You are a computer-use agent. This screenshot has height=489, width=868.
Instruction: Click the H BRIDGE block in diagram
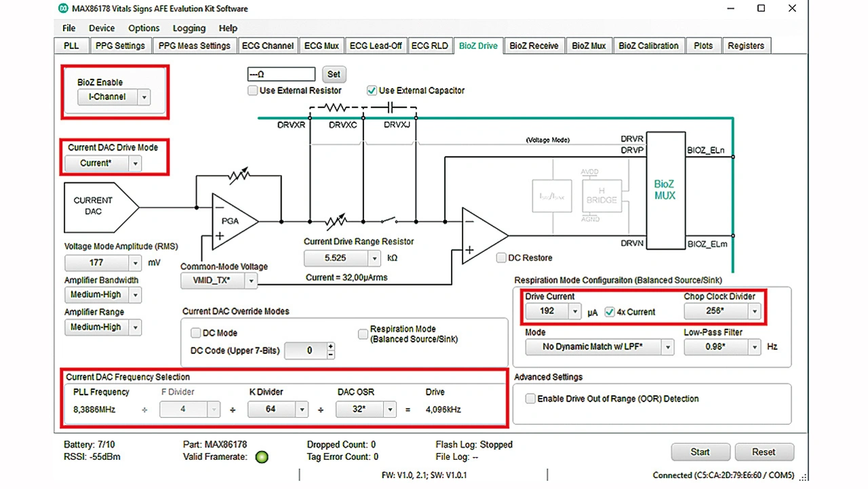point(601,195)
